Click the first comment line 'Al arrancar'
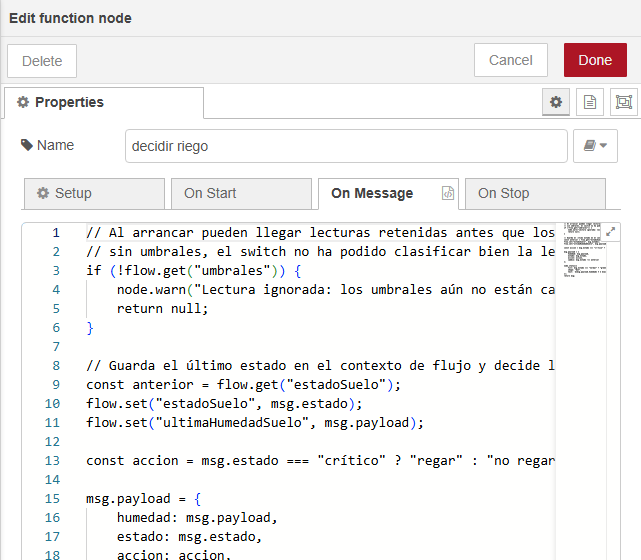Screen dimensions: 641x560 coord(320,233)
